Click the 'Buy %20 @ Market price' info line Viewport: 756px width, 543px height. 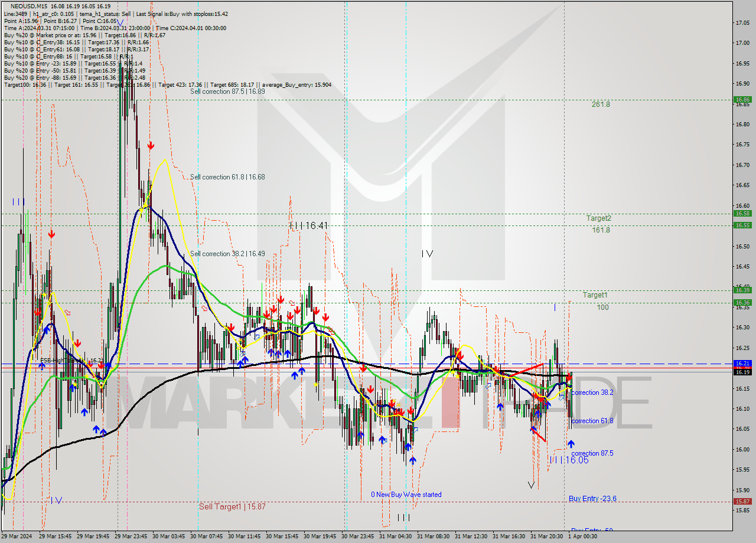click(84, 35)
